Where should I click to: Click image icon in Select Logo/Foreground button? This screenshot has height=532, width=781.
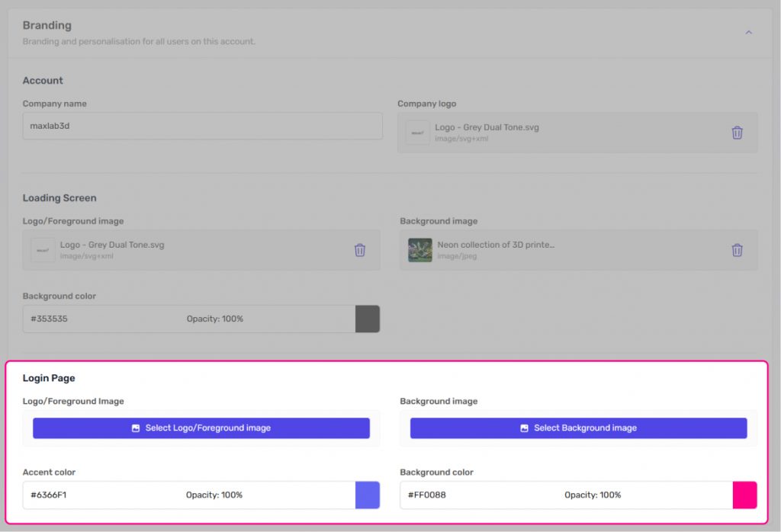[x=136, y=428]
